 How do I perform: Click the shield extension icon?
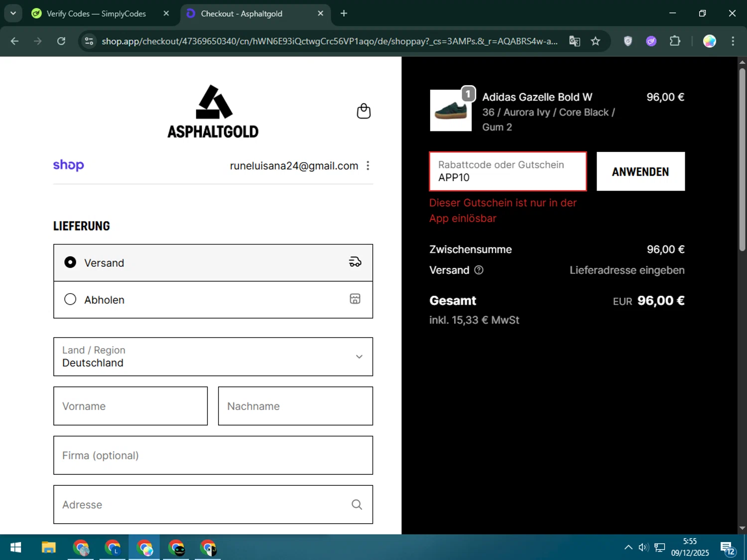[x=628, y=41]
